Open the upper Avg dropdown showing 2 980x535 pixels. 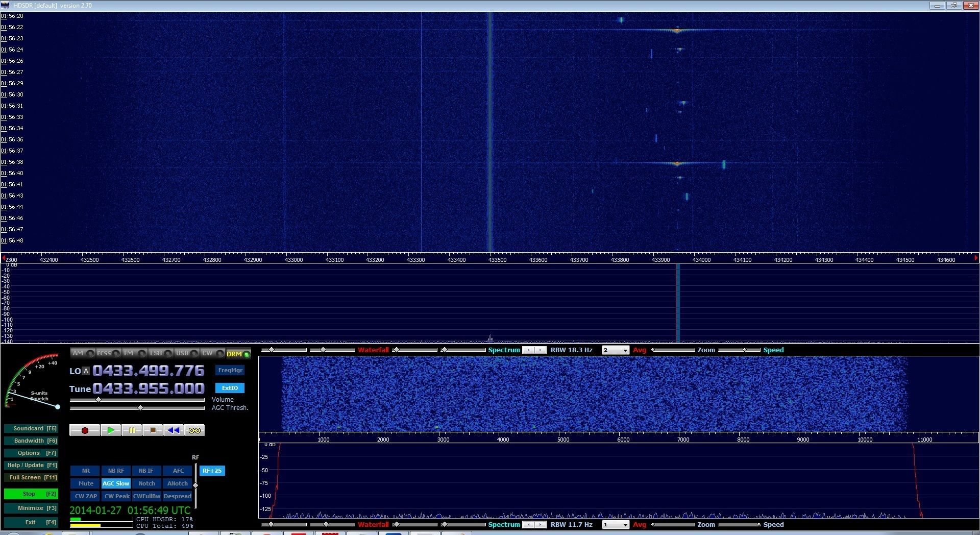click(x=616, y=350)
